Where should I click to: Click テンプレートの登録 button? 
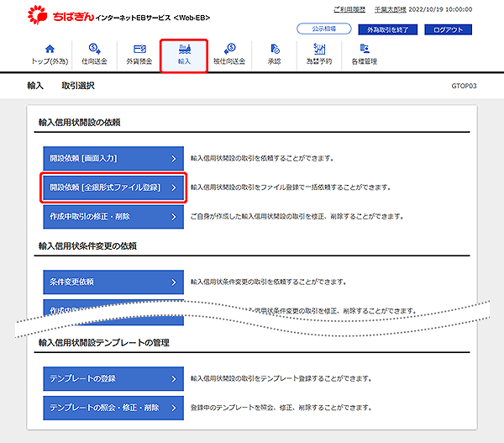113,378
